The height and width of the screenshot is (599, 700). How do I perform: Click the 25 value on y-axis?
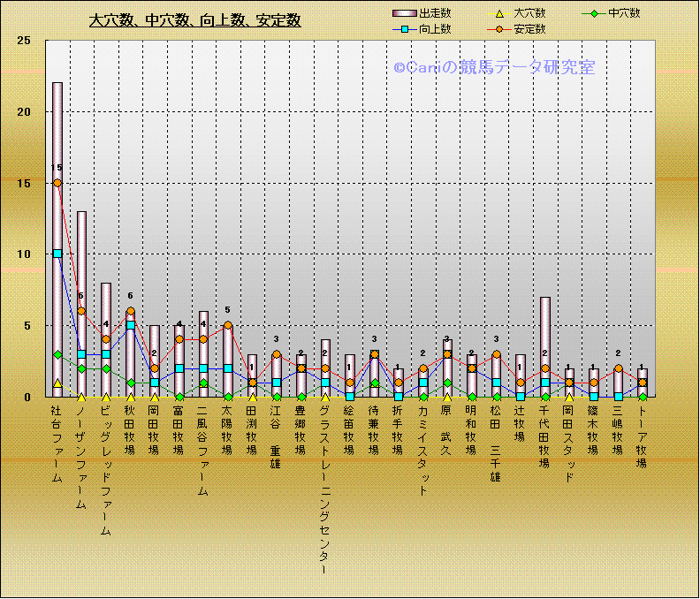24,41
